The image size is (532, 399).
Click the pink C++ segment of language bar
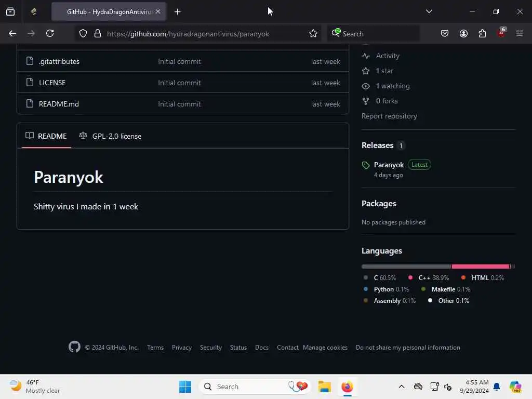tap(481, 267)
